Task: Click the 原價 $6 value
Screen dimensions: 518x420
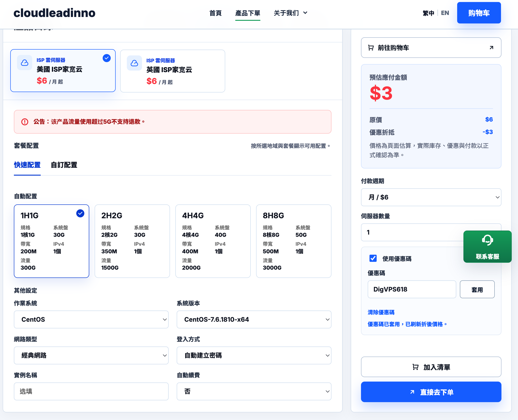Action: click(x=489, y=120)
